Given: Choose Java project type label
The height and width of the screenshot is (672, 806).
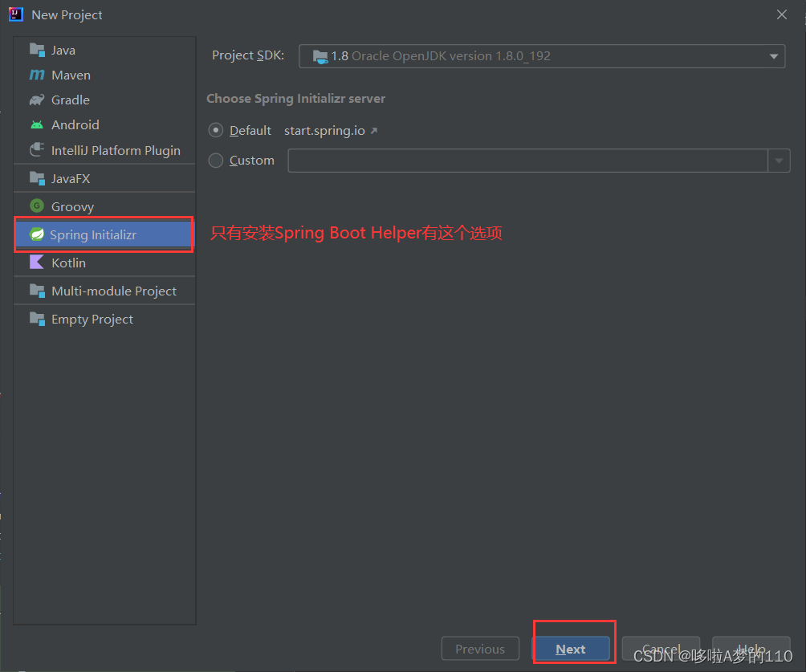Looking at the screenshot, I should (x=63, y=51).
